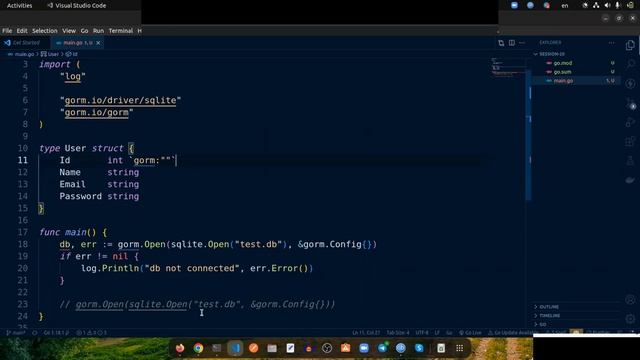640x360 pixels.
Task: Open Ubuntu Software from the dock
Action: (345, 348)
